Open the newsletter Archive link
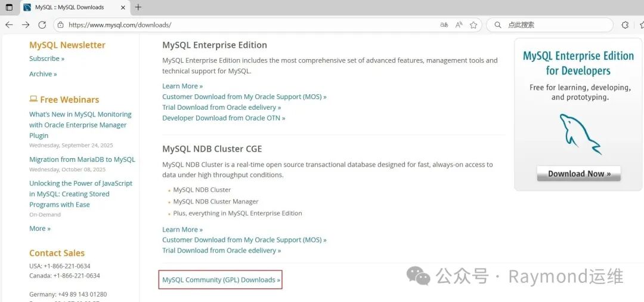This screenshot has width=644, height=302. 43,74
